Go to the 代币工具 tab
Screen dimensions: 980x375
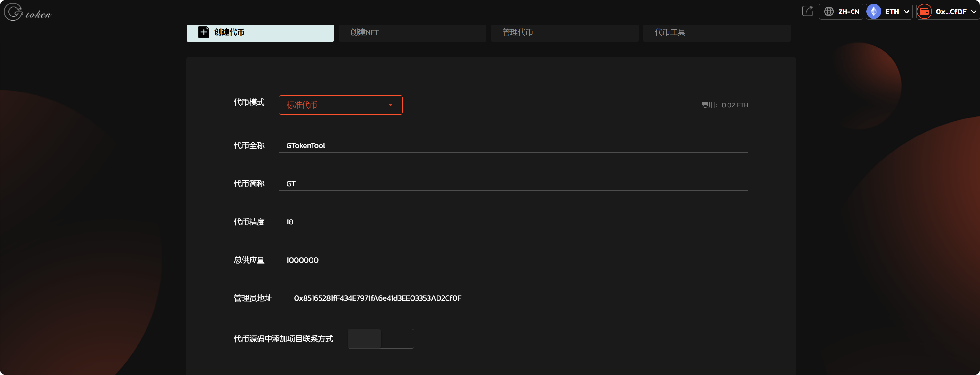pyautogui.click(x=716, y=32)
